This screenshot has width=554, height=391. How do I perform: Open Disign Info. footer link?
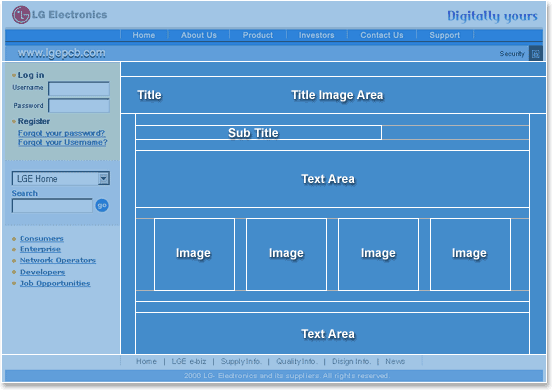click(x=352, y=361)
